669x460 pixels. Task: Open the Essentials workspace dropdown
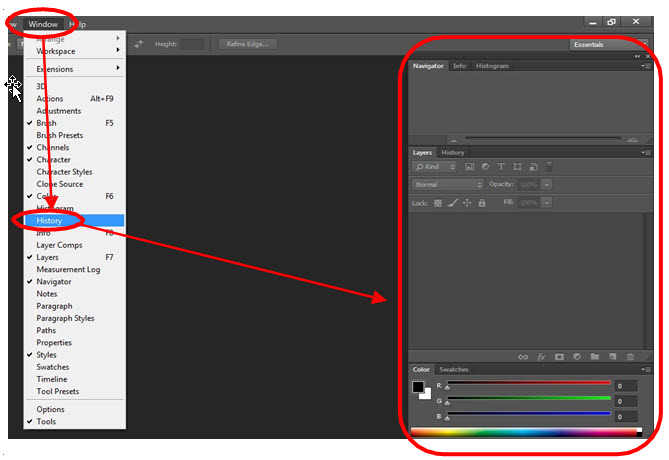coord(609,45)
